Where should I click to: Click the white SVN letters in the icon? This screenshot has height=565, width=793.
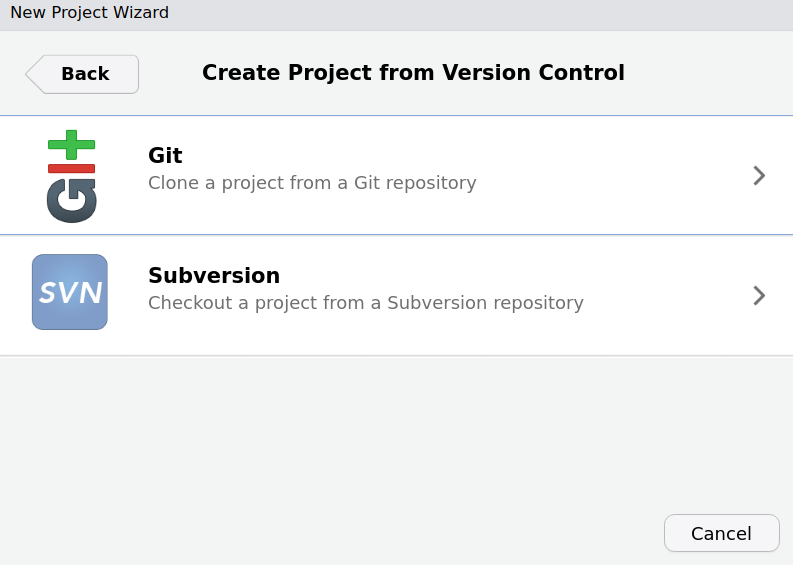[70, 293]
